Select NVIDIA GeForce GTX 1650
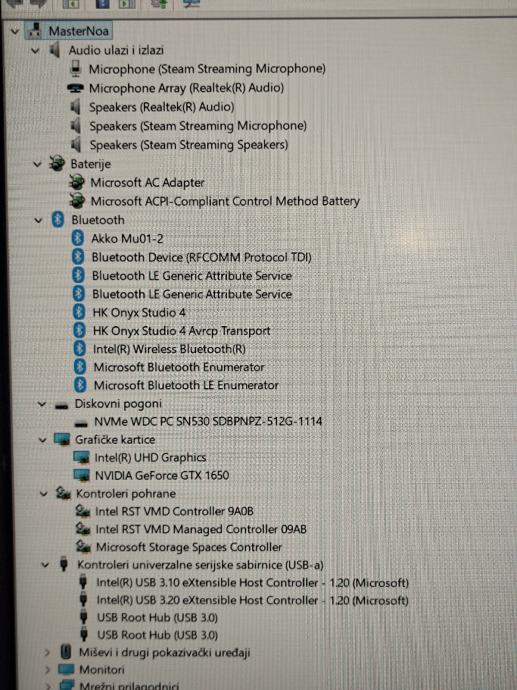This screenshot has height=690, width=517. 162,476
